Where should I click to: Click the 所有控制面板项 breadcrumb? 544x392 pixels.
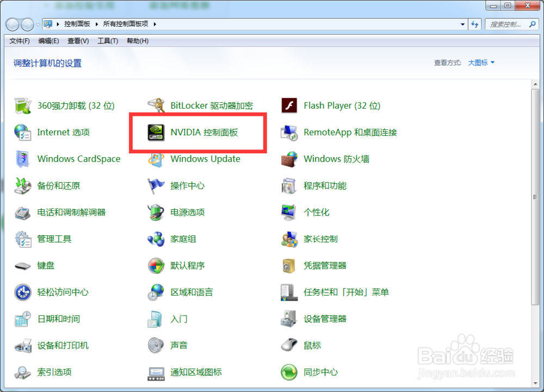[x=126, y=24]
